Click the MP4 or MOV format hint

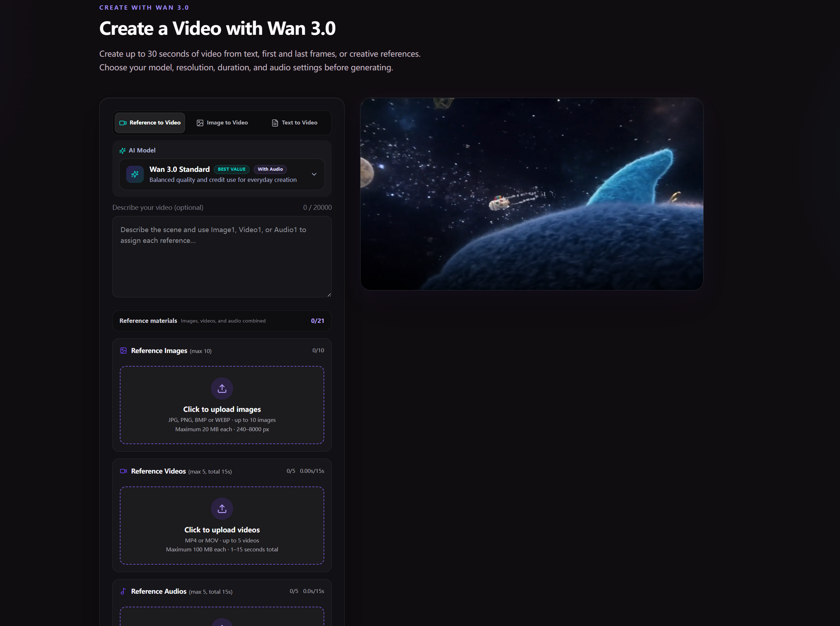pos(222,541)
